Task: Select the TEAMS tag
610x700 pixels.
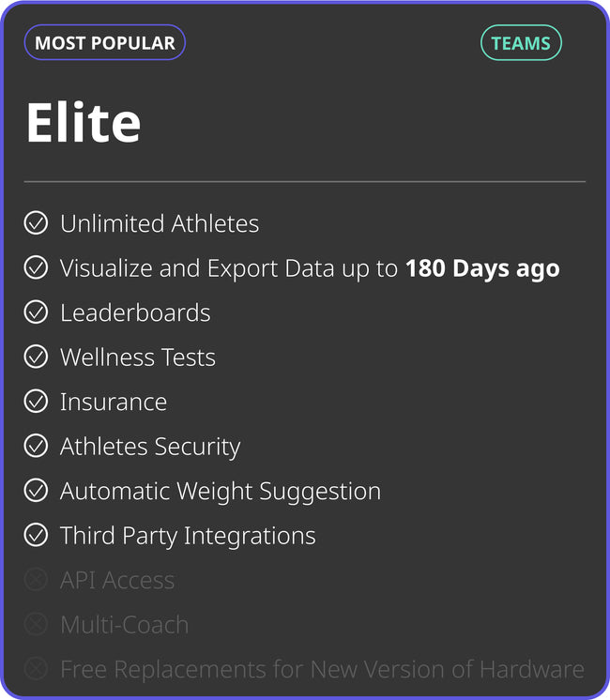Action: (x=521, y=43)
